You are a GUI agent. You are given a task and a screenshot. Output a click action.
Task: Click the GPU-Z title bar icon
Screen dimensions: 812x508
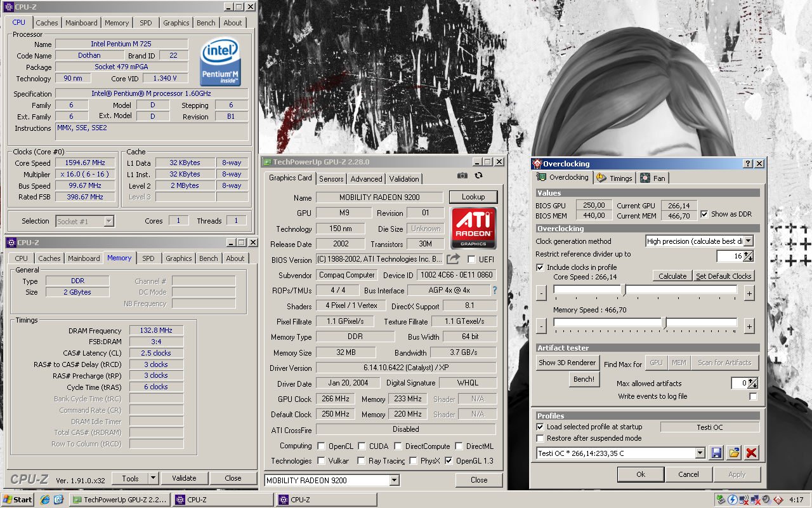(268, 163)
